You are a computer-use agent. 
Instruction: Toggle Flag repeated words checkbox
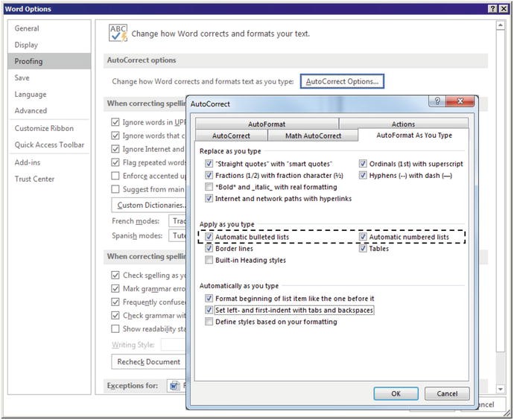click(x=115, y=162)
